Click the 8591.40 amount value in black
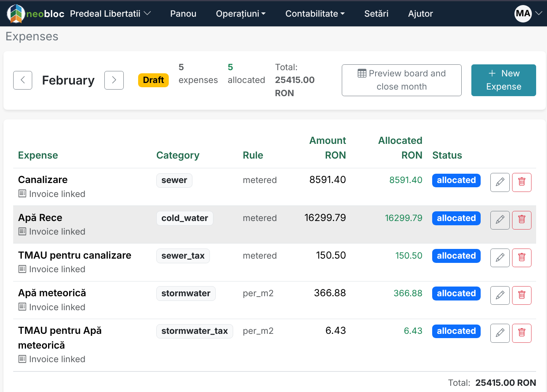 327,180
